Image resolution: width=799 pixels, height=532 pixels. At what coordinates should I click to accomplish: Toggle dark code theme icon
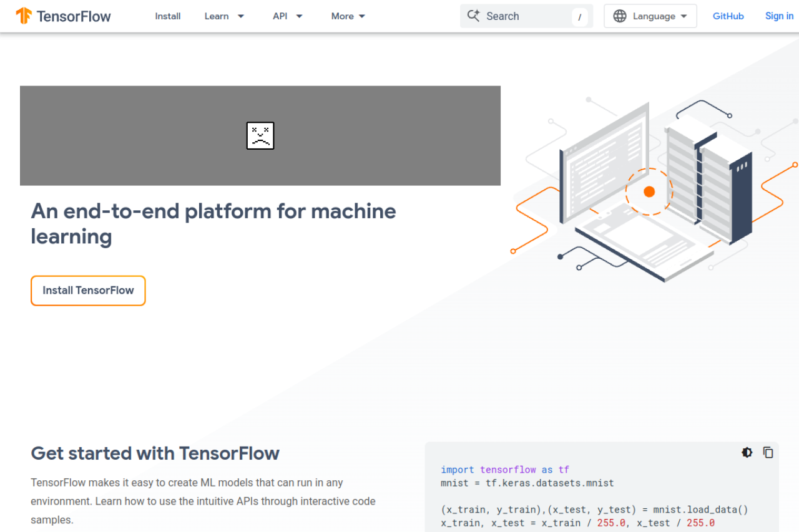[x=747, y=453]
